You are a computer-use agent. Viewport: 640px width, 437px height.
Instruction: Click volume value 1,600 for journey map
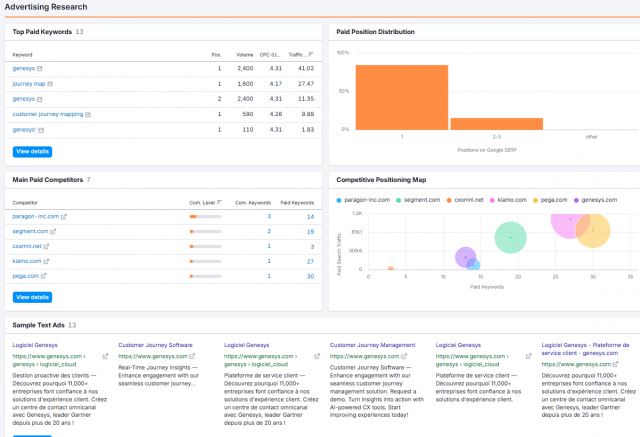point(245,84)
